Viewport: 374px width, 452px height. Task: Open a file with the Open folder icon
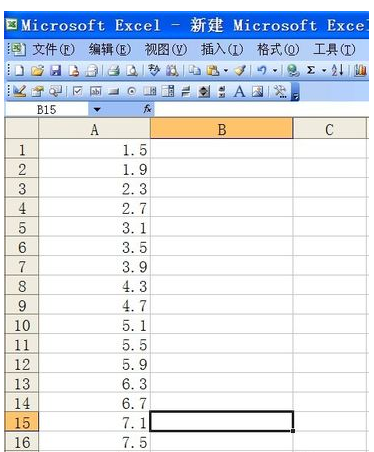click(x=37, y=70)
